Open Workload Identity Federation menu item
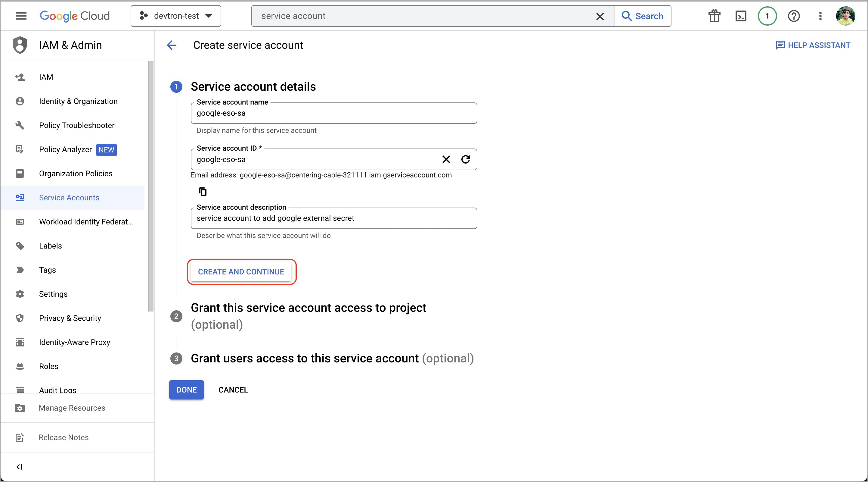 point(85,222)
